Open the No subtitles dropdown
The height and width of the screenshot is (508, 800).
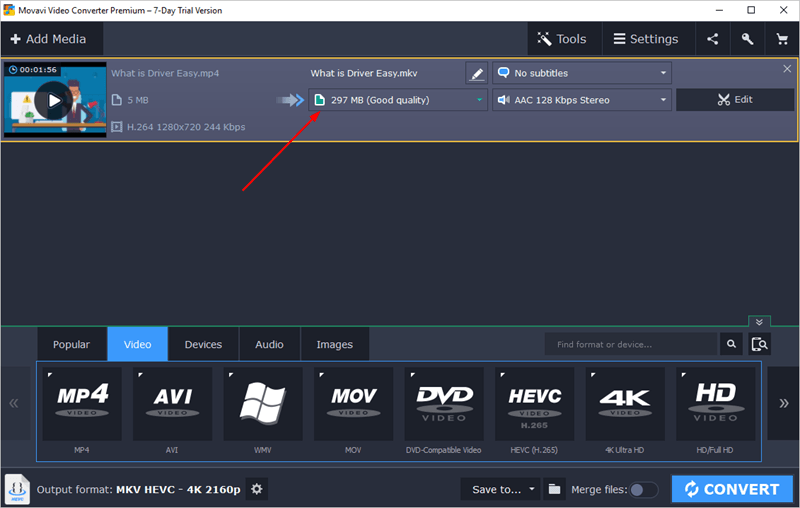(x=582, y=73)
